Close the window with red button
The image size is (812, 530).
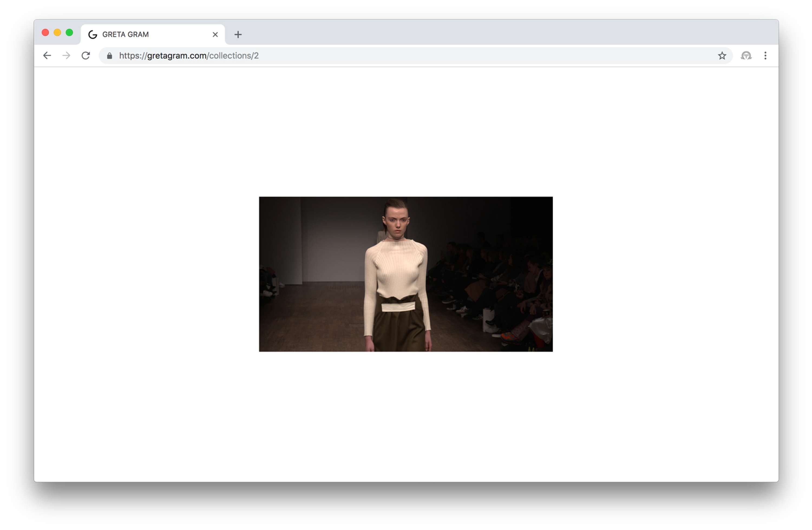[45, 32]
